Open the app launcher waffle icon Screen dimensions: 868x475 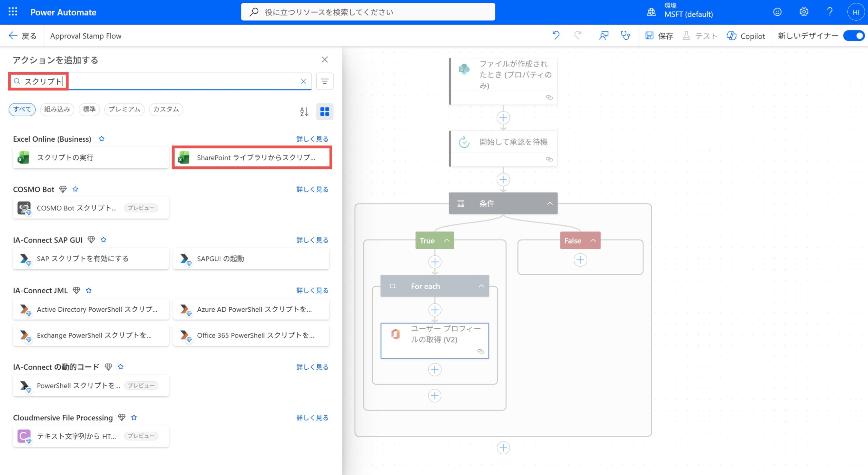pyautogui.click(x=13, y=12)
